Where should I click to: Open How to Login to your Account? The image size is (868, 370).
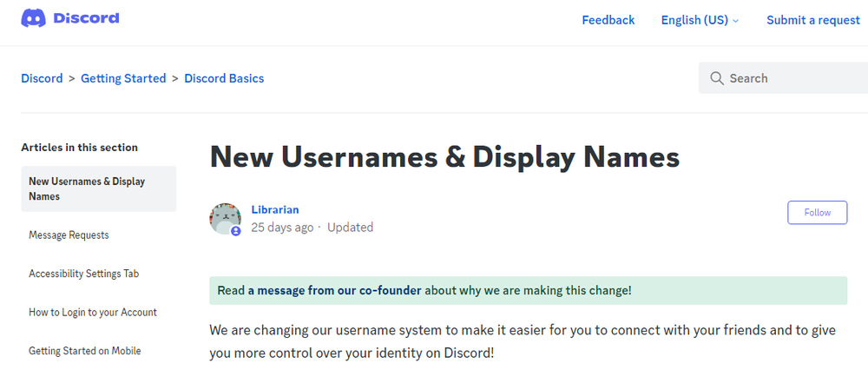(93, 313)
